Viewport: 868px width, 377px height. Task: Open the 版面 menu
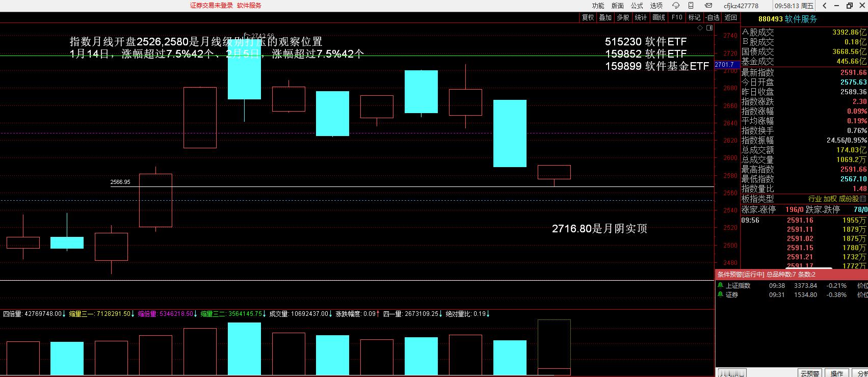point(617,6)
